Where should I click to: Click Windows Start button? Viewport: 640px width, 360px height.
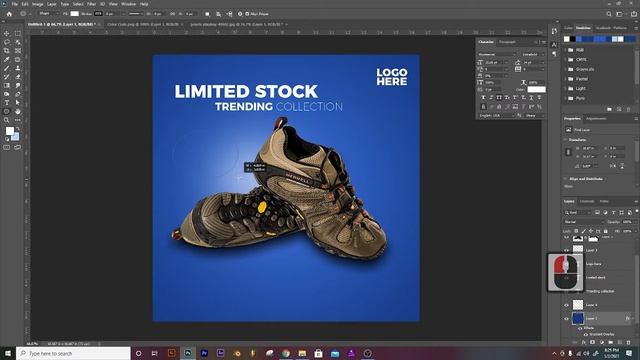tap(8, 353)
